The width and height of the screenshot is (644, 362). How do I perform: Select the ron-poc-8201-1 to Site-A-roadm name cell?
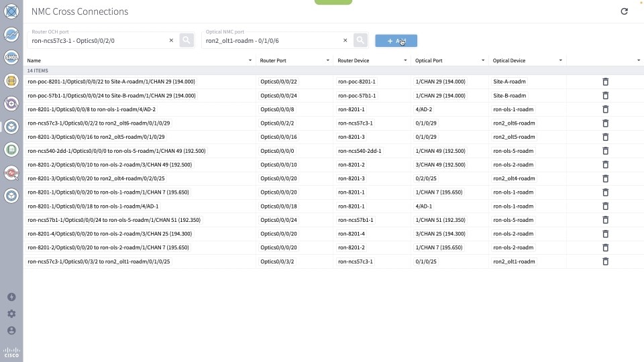pyautogui.click(x=111, y=82)
